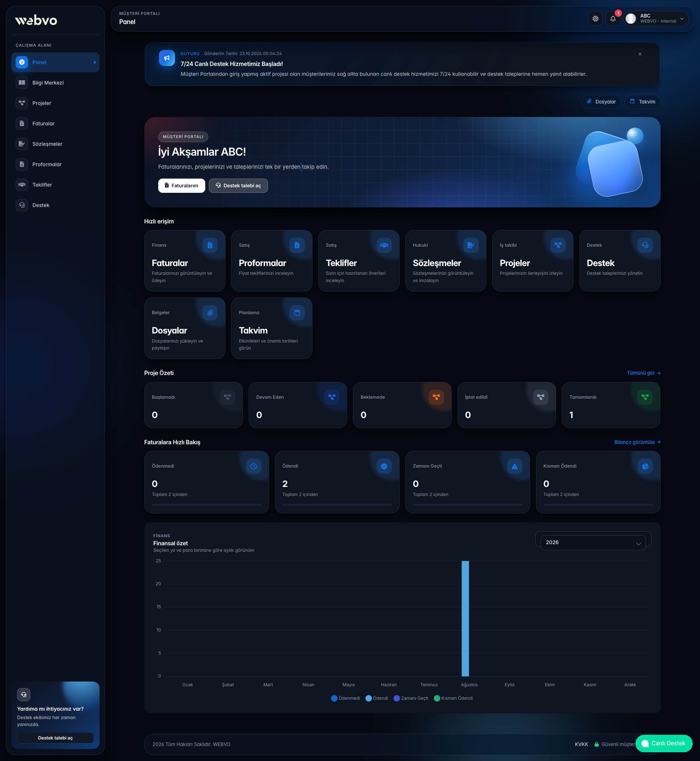Open the Projeler quick access card icon

tap(558, 245)
